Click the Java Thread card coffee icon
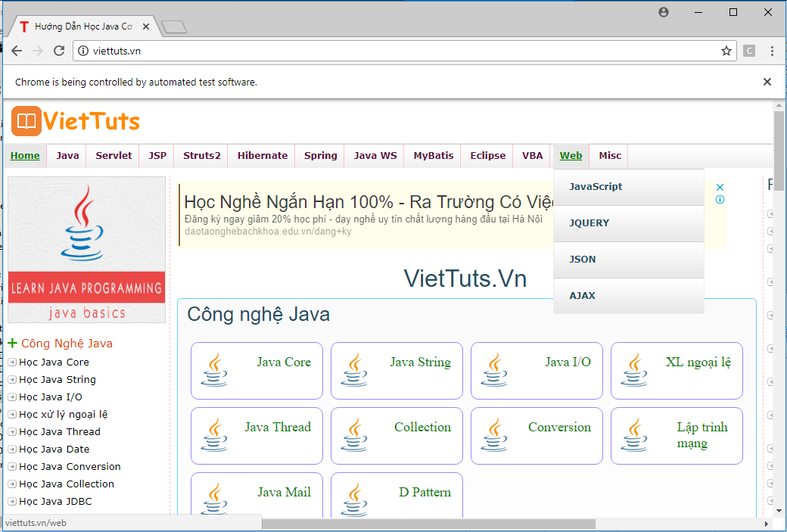Image resolution: width=787 pixels, height=532 pixels. click(214, 435)
